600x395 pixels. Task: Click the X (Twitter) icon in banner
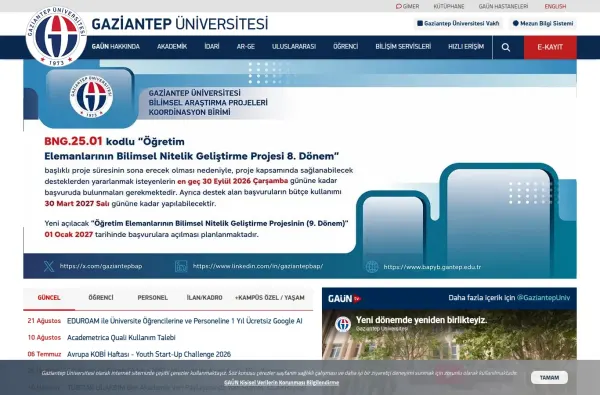point(49,266)
